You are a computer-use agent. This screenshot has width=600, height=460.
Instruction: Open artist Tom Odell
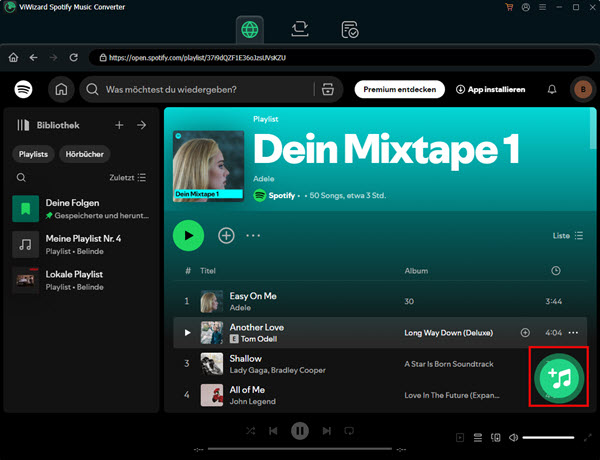259,339
